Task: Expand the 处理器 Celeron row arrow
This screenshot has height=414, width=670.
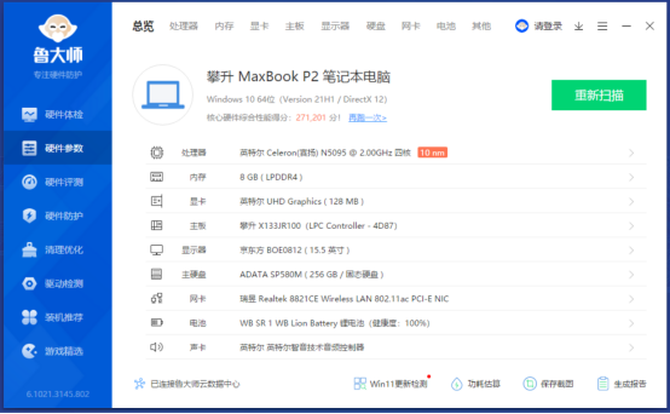Action: [x=631, y=153]
